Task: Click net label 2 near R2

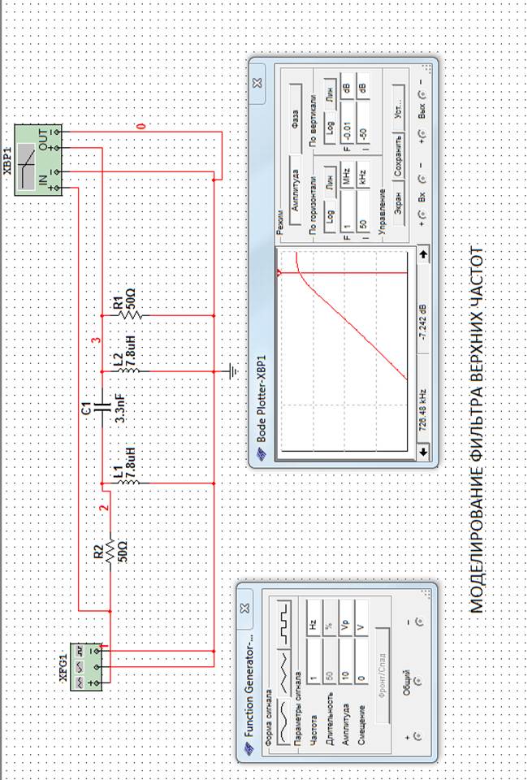Action: tap(103, 508)
